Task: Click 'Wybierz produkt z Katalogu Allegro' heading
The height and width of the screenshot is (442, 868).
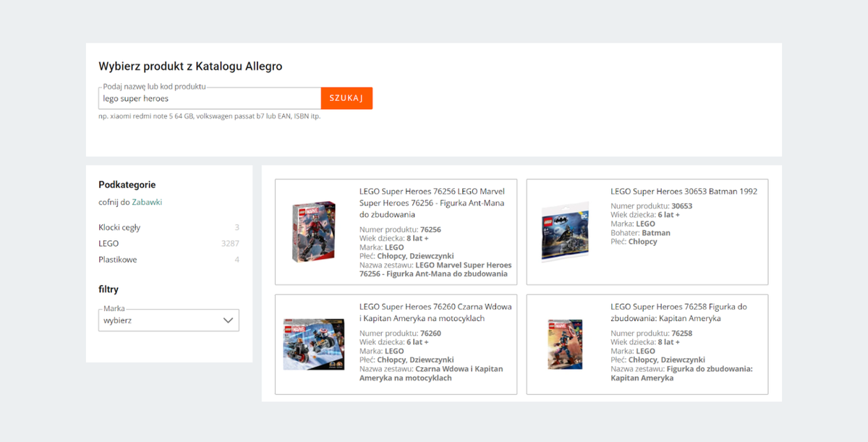Action: 190,67
